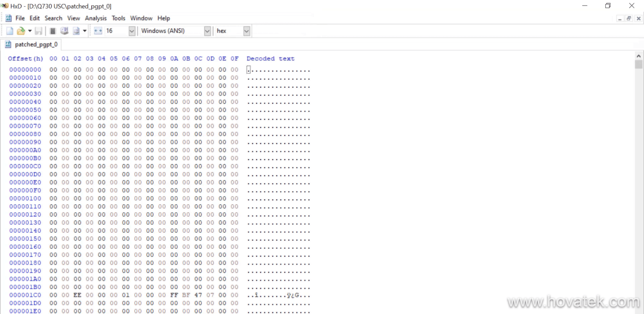Click offset label 000001C0
Viewport: 644px width, 314px height.
[25, 295]
